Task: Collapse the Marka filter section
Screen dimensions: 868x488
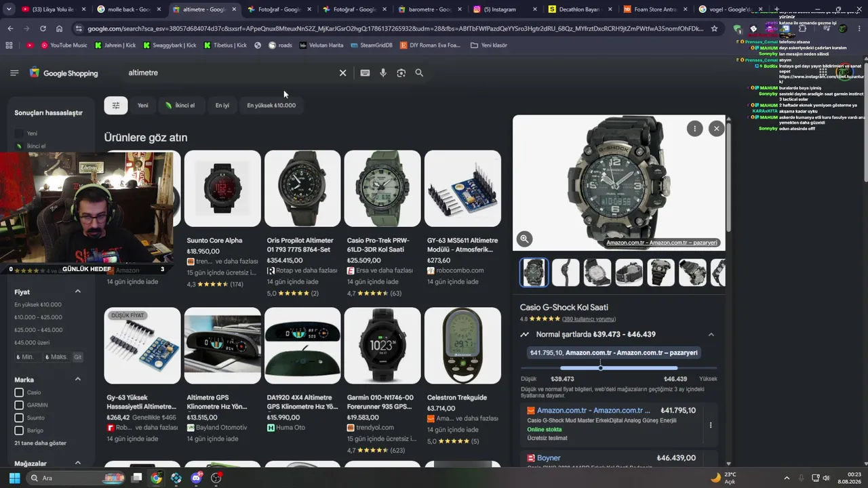Action: (77, 380)
